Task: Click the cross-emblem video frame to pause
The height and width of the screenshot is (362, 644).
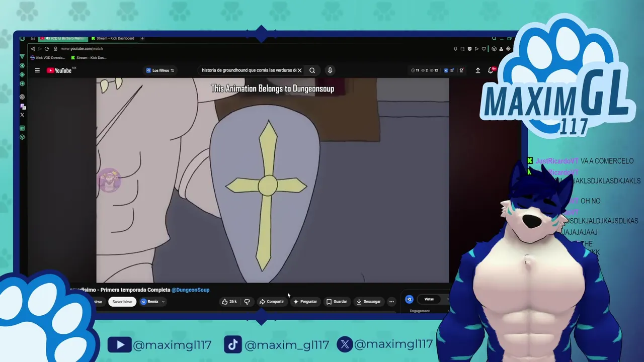Action: point(272,180)
